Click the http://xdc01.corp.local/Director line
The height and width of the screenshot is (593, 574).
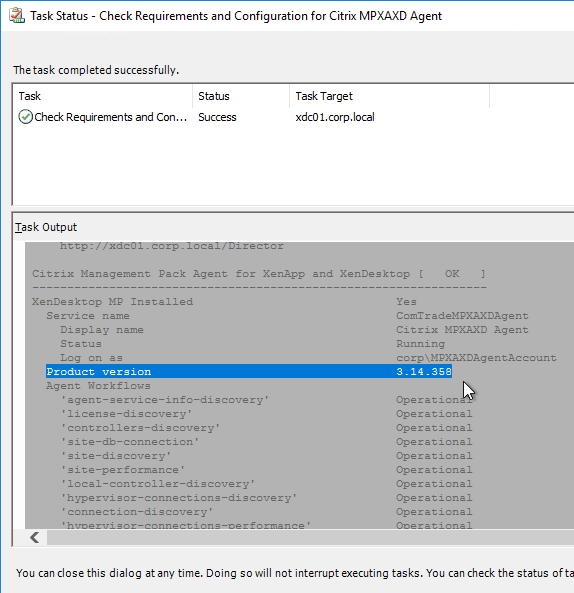coord(172,246)
